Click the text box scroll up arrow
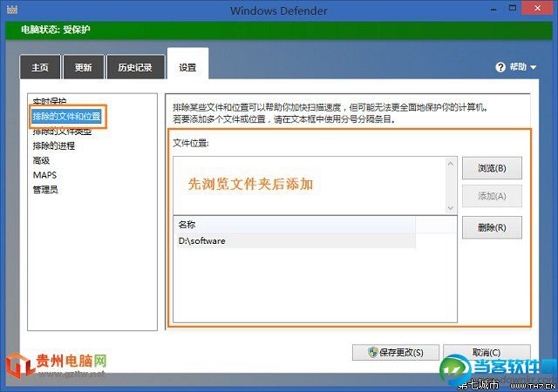This screenshot has width=558, height=392. (451, 164)
